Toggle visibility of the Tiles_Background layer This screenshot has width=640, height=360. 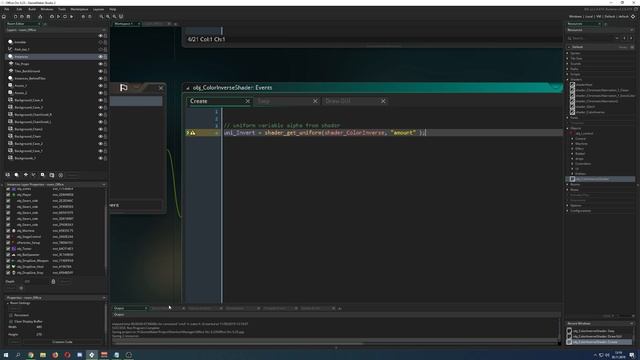pyautogui.click(x=100, y=71)
